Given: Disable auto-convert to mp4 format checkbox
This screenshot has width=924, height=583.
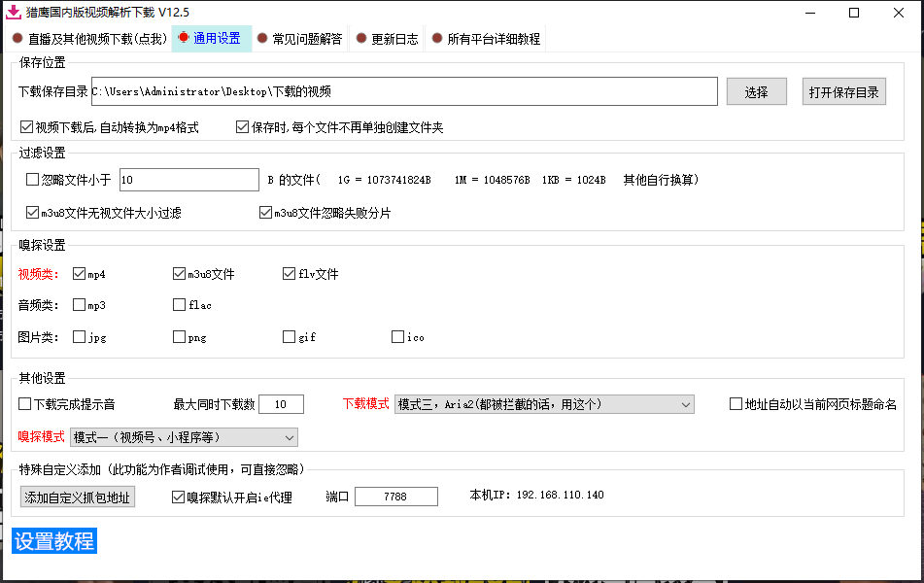Looking at the screenshot, I should [26, 127].
